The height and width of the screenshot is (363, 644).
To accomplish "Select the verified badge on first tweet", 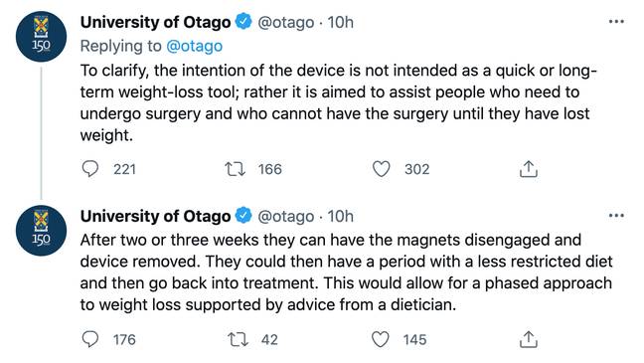I will tap(243, 21).
